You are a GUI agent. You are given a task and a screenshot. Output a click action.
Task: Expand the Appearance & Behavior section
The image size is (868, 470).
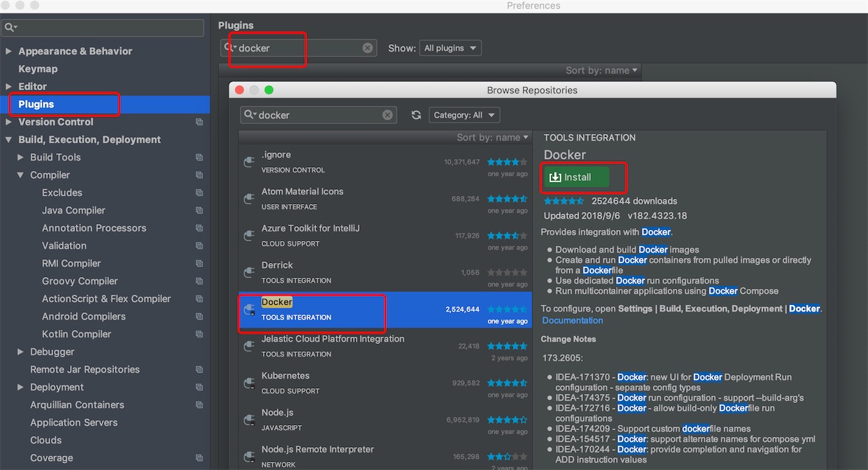pyautogui.click(x=9, y=51)
